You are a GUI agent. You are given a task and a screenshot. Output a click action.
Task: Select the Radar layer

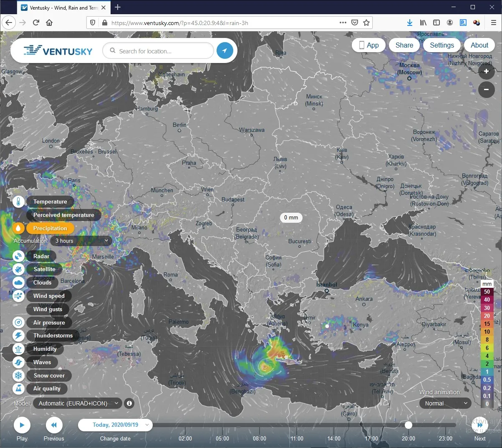(41, 256)
